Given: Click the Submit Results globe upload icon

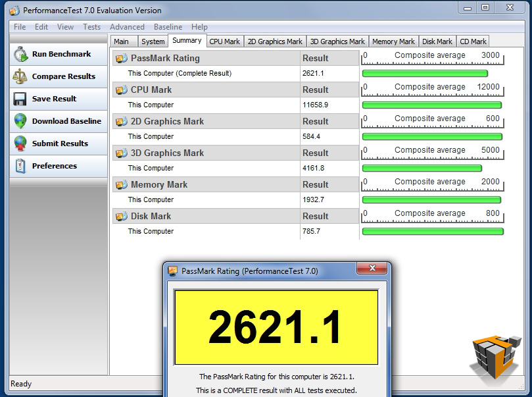Looking at the screenshot, I should tap(20, 144).
